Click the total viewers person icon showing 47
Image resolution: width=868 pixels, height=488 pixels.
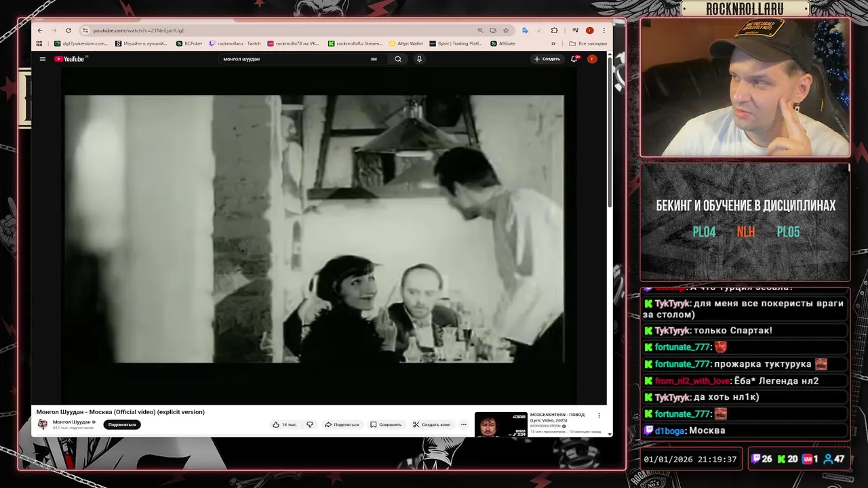[828, 459]
